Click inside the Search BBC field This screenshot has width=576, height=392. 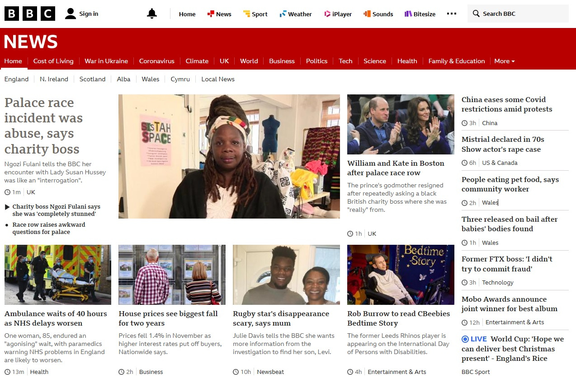520,14
